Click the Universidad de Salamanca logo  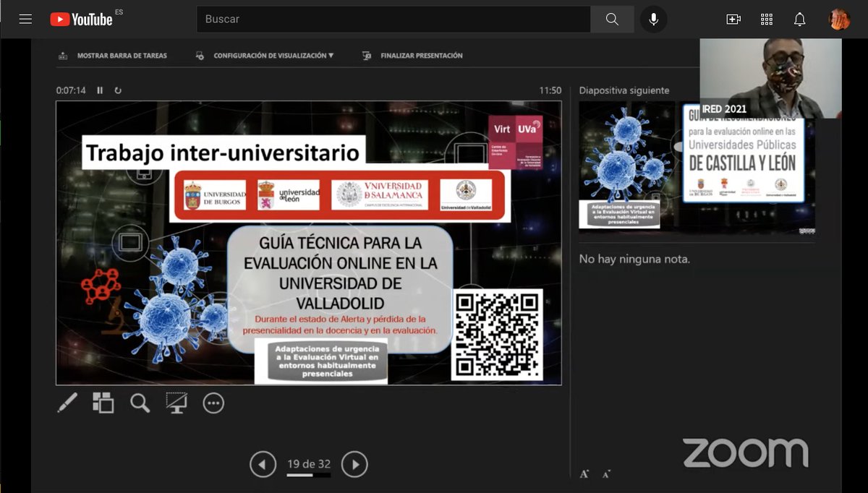coord(380,195)
